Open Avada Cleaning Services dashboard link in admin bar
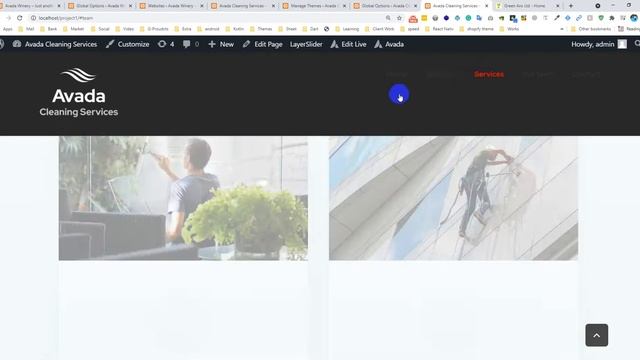 [55, 44]
